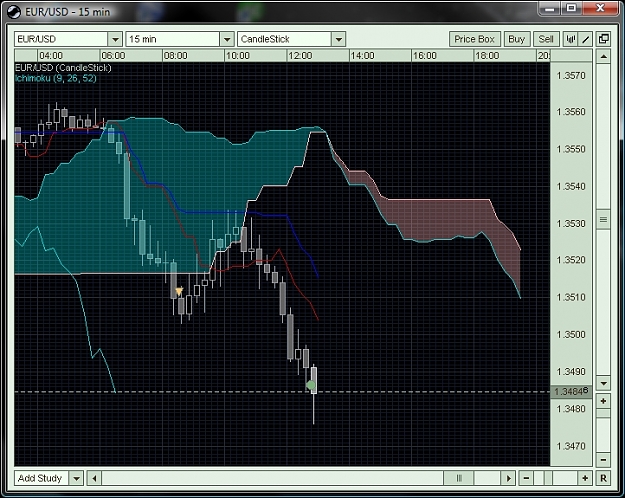The height and width of the screenshot is (498, 625).
Task: Click the time zoom out minus button
Action: 526,478
